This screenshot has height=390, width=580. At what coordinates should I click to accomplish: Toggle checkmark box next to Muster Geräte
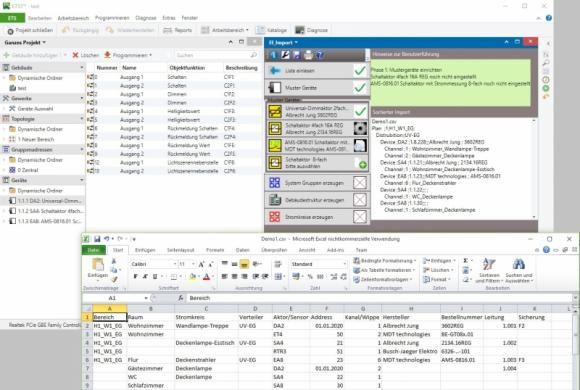[x=360, y=88]
